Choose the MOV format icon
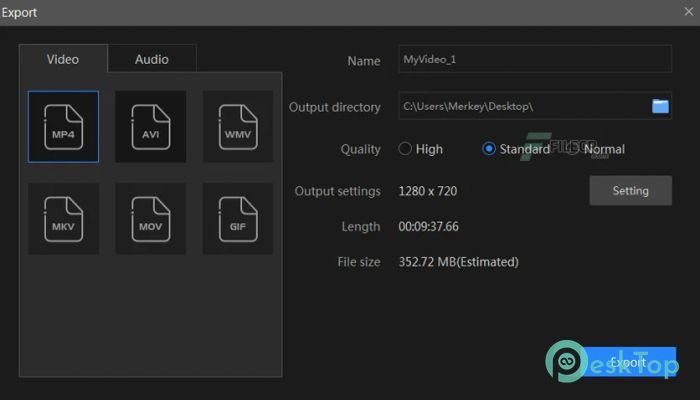Screen dimensions: 700x400 pos(150,219)
